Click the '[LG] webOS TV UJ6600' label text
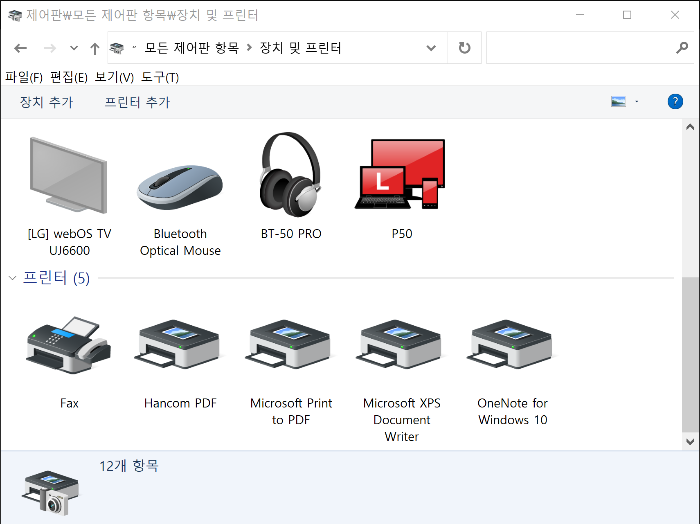Viewport: 700px width, 524px height. 69,242
